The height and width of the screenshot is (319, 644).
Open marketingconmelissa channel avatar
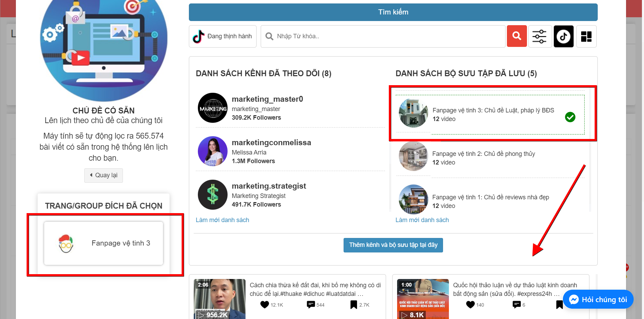click(213, 151)
